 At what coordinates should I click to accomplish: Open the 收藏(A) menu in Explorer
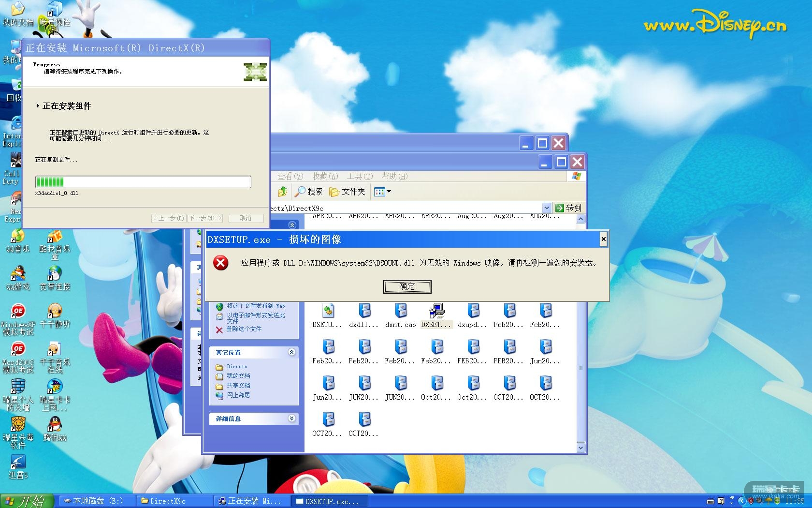325,176
